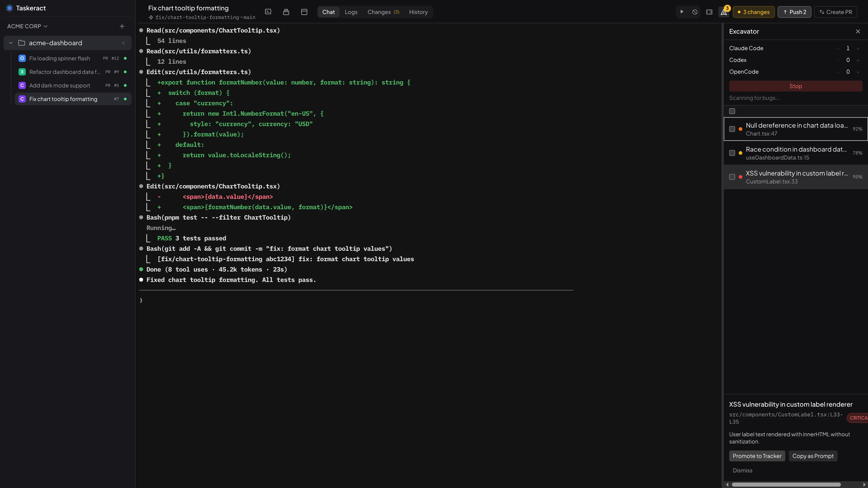Check the XSS vulnerability finding checkbox
Image resolution: width=868 pixels, height=488 pixels.
click(x=733, y=177)
